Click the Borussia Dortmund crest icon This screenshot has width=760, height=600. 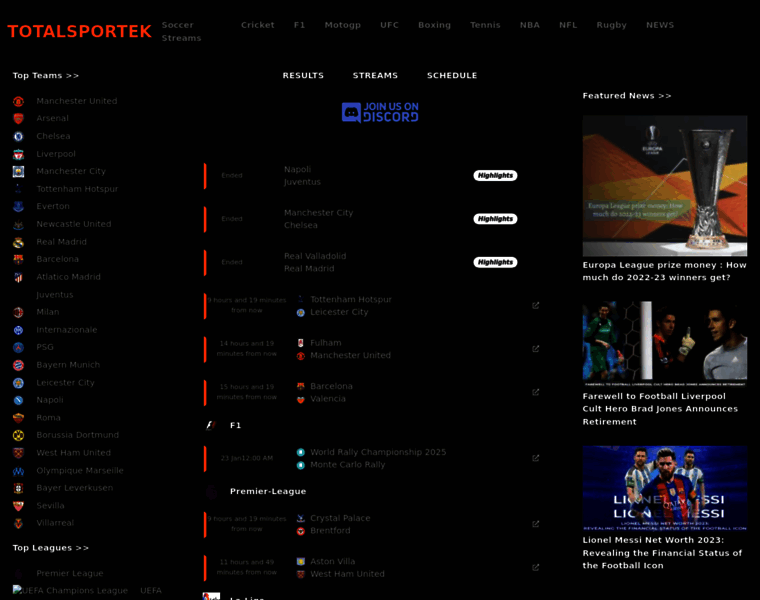[18, 435]
